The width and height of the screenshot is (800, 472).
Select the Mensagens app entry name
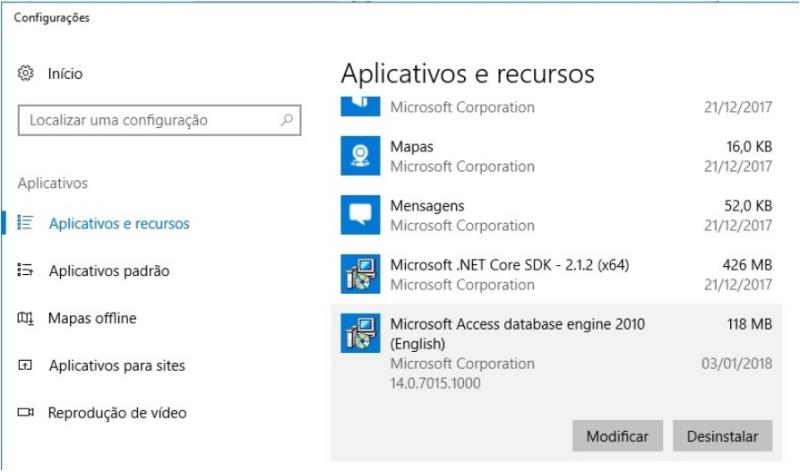(x=427, y=206)
